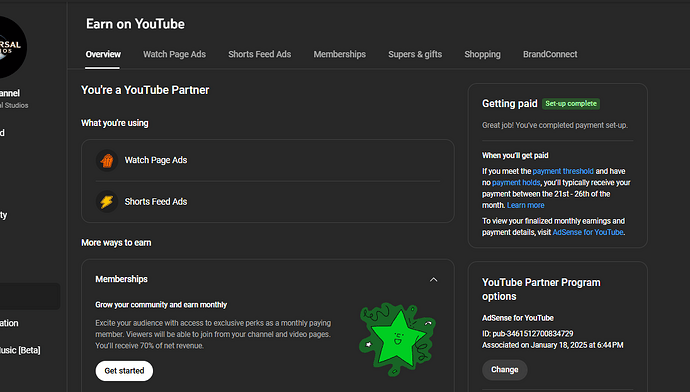Click the Change AdSense button
690x392 pixels.
(x=504, y=370)
